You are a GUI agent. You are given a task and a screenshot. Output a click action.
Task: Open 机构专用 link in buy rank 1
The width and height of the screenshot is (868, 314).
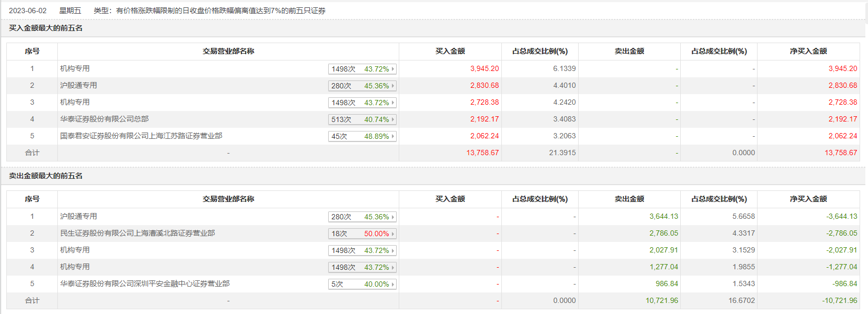point(75,68)
